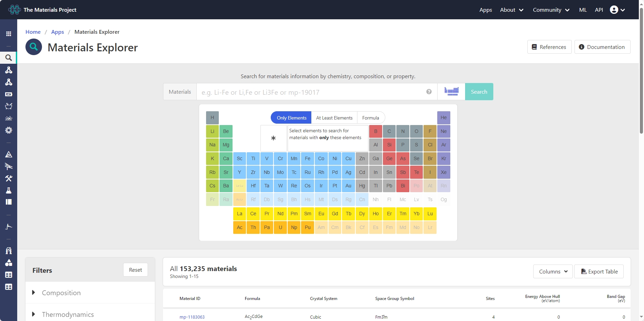The width and height of the screenshot is (644, 321).
Task: Open the phase diagram triangle icon
Action: pos(9,155)
